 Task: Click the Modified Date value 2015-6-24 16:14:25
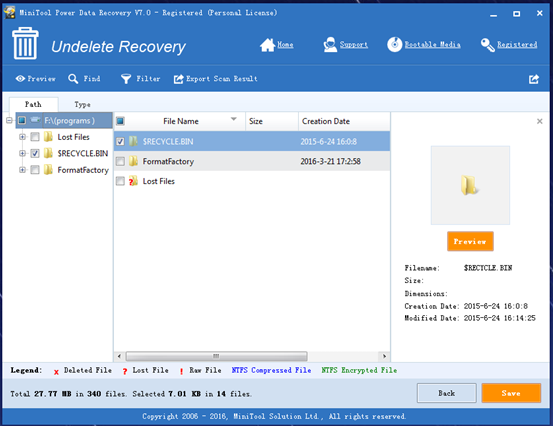click(x=499, y=318)
